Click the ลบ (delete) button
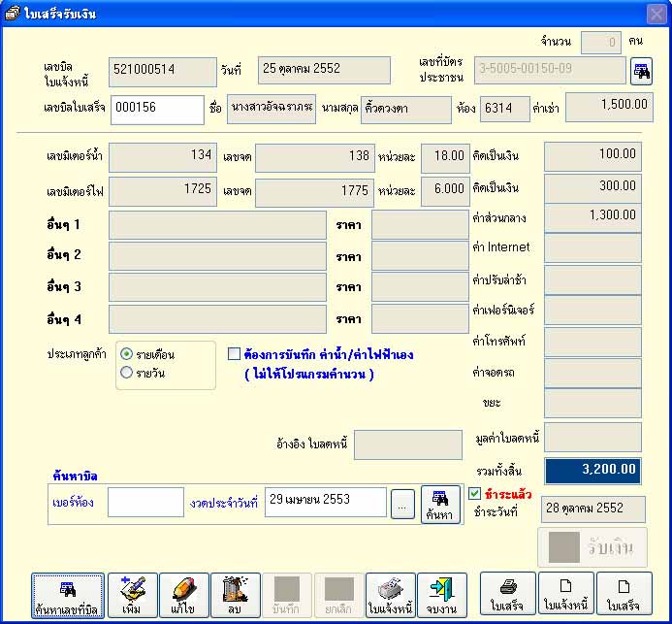Screen dimensions: 672x624 (236, 596)
